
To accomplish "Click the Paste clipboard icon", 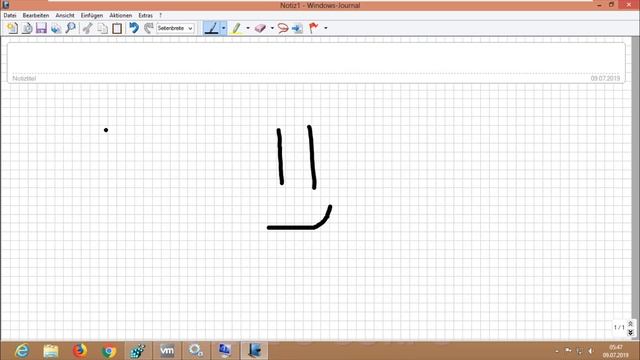I will (117, 28).
